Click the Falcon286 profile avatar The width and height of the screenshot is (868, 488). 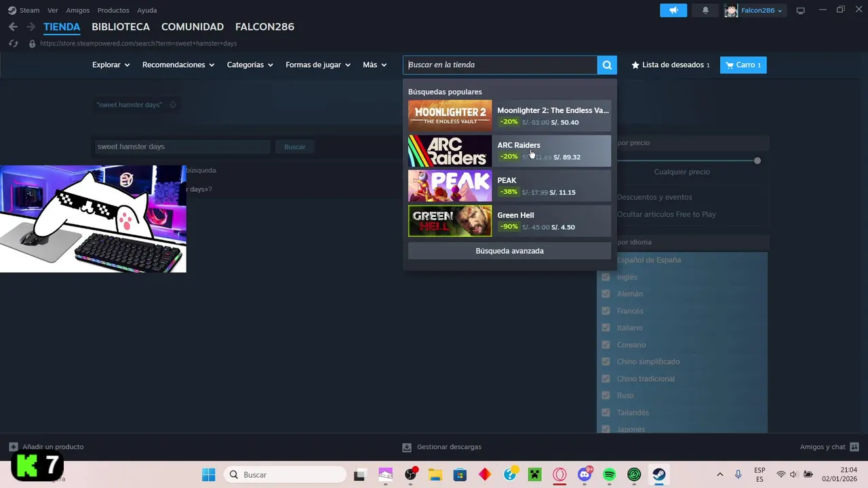pos(731,10)
